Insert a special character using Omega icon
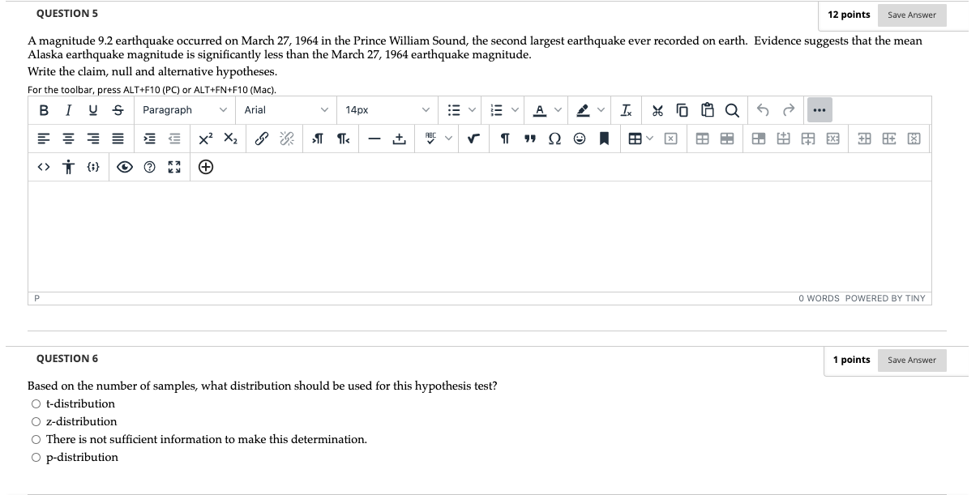 (554, 139)
